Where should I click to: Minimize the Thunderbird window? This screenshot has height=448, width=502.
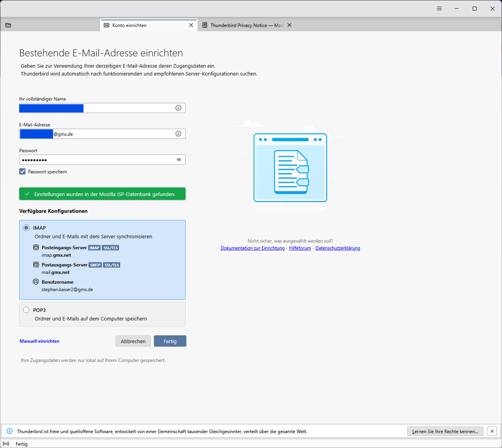457,9
